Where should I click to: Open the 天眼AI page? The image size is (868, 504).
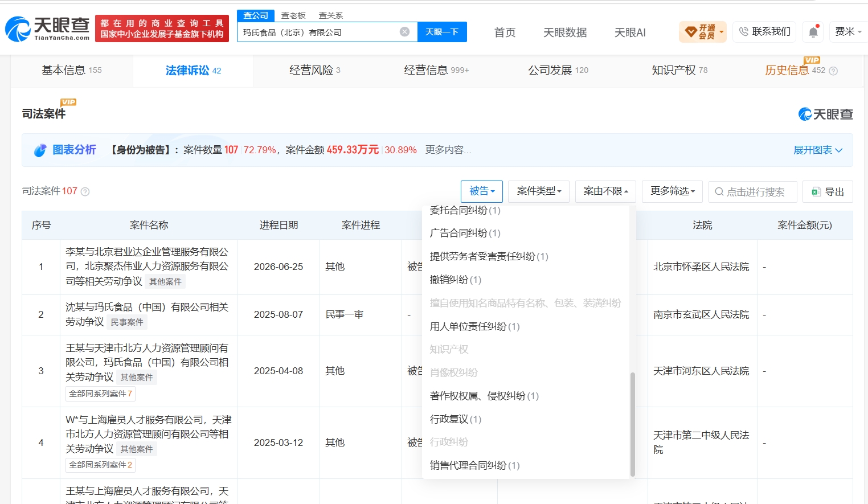[x=630, y=32]
